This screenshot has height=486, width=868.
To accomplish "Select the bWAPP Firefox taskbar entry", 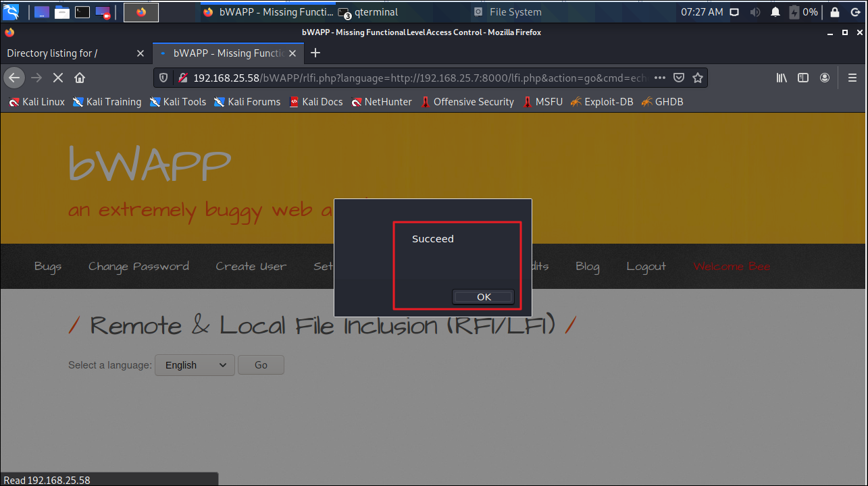I will pos(268,12).
